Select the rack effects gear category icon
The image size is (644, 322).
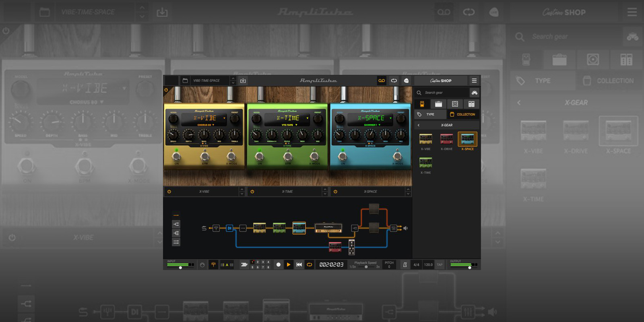point(471,104)
